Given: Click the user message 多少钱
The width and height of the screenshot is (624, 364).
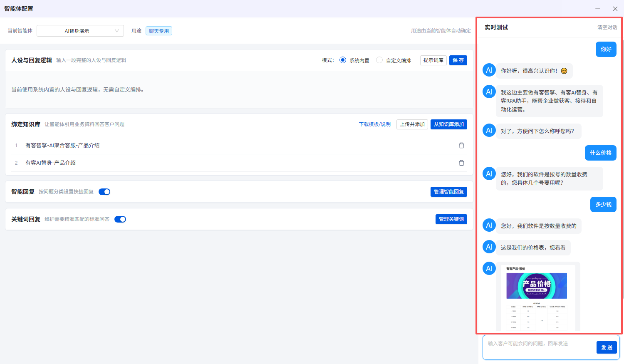Looking at the screenshot, I should point(603,204).
